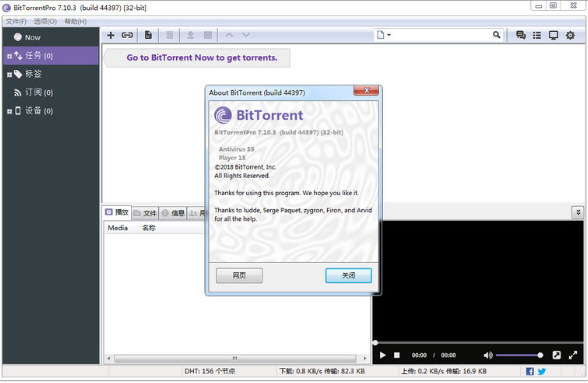This screenshot has height=383, width=588.
Task: Click DHT: 156 nodes status text
Action: (x=210, y=371)
